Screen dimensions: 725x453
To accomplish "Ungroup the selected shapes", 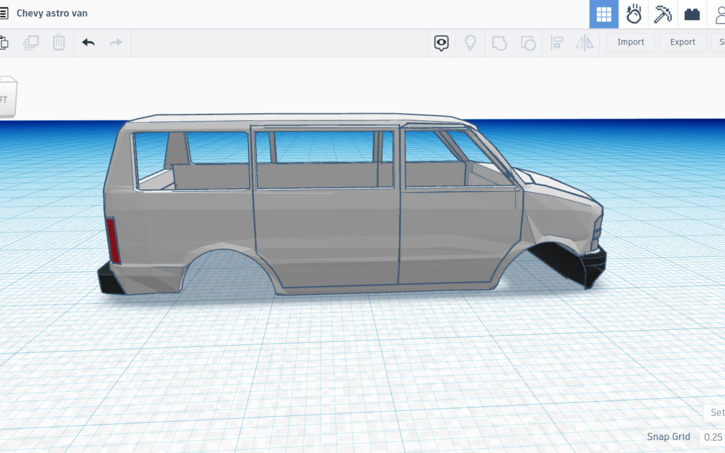I will tap(528, 43).
